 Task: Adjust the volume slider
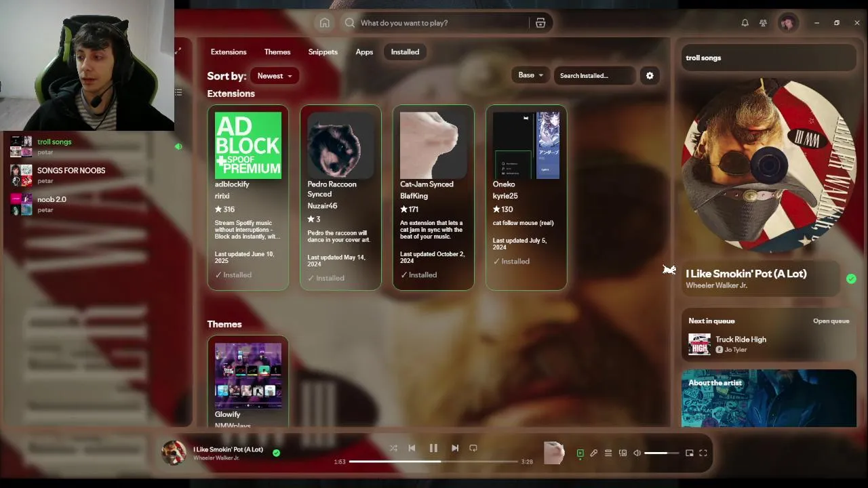(661, 453)
